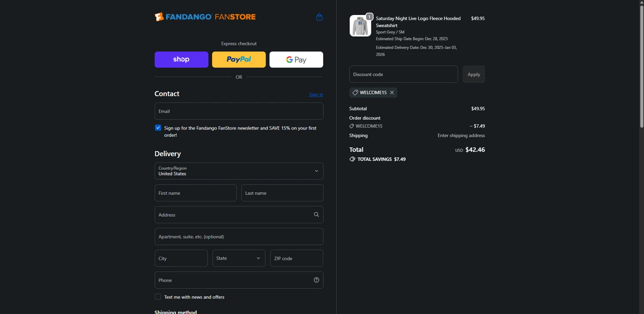
Task: Click the City input field
Action: pyautogui.click(x=181, y=258)
